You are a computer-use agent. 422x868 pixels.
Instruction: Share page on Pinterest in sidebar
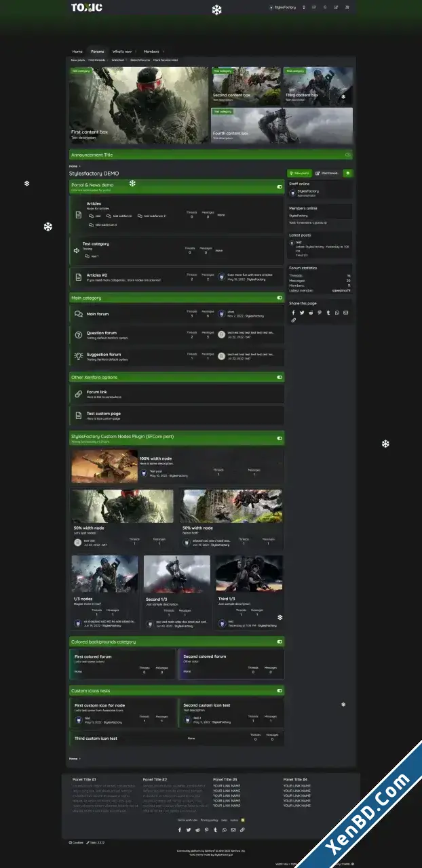pyautogui.click(x=320, y=313)
